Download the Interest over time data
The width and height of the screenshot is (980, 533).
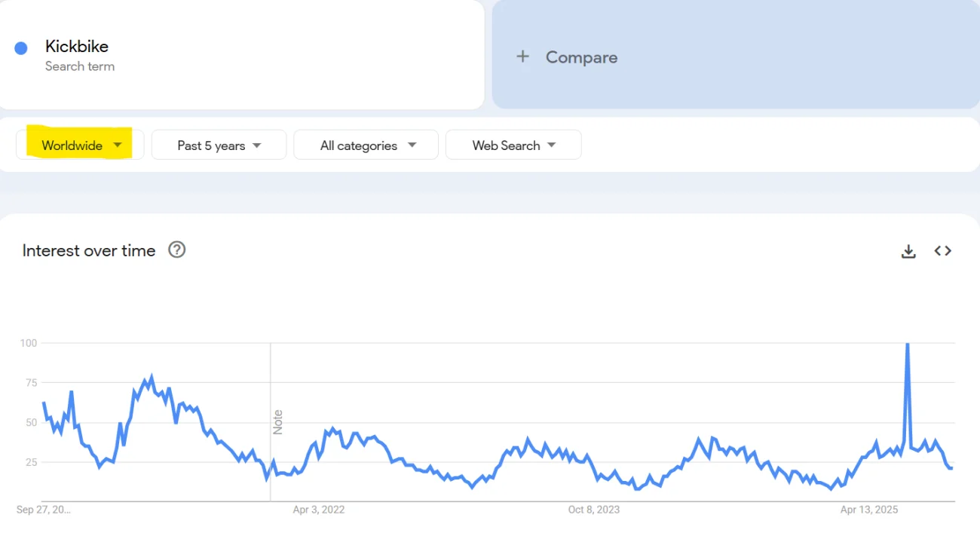908,251
